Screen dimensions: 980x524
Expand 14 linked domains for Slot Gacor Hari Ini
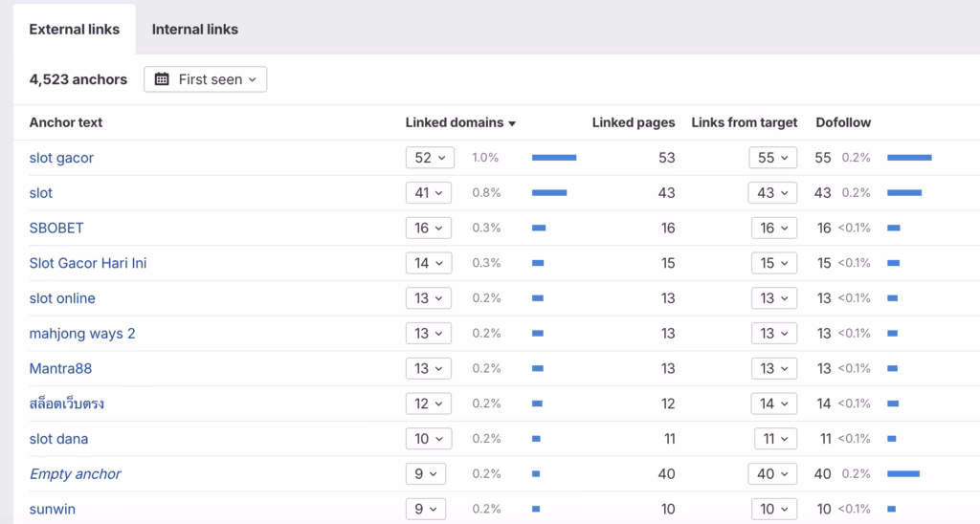[428, 263]
